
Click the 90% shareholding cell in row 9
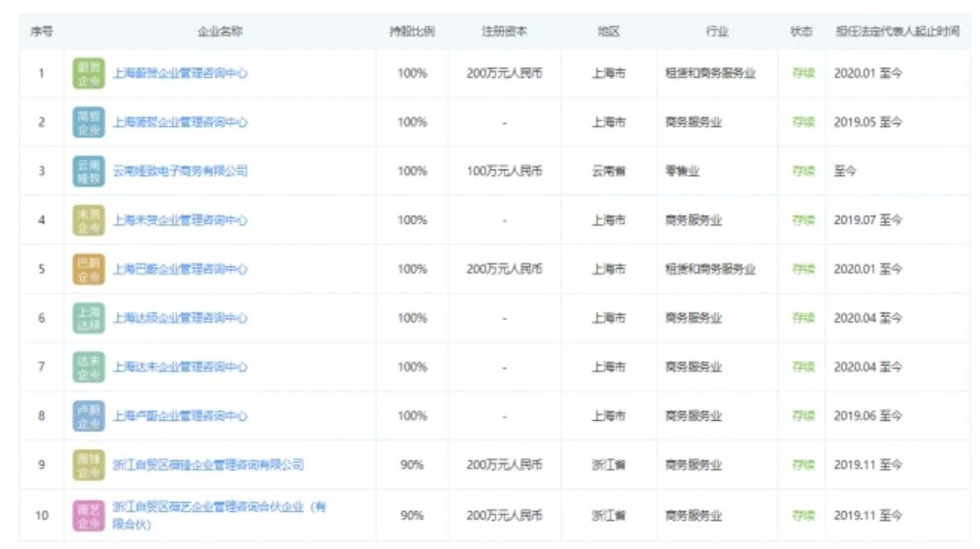pyautogui.click(x=412, y=465)
